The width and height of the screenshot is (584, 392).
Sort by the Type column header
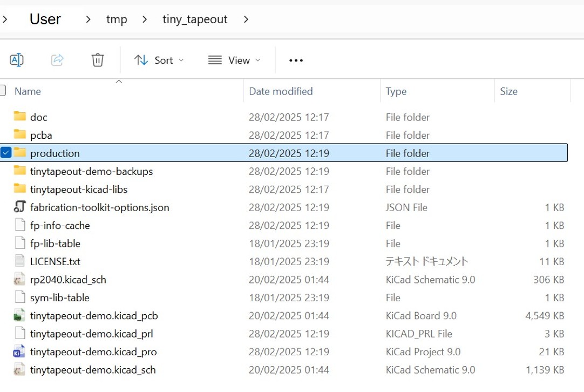396,91
